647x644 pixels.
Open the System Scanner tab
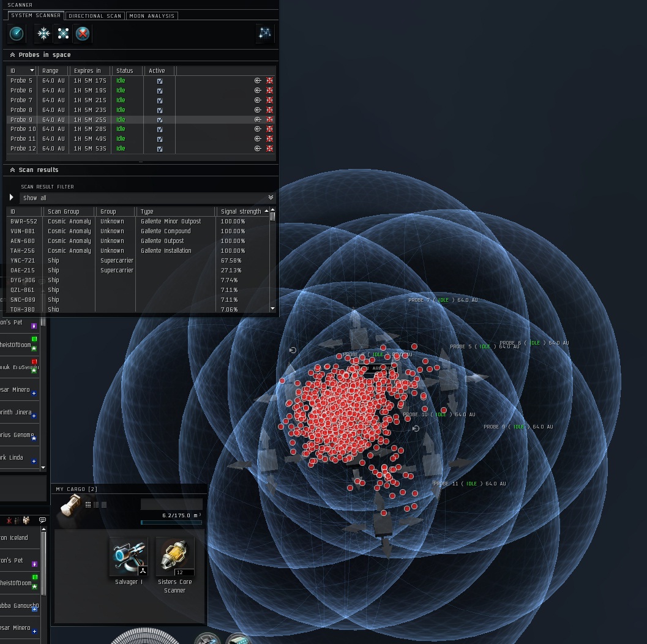pyautogui.click(x=36, y=15)
